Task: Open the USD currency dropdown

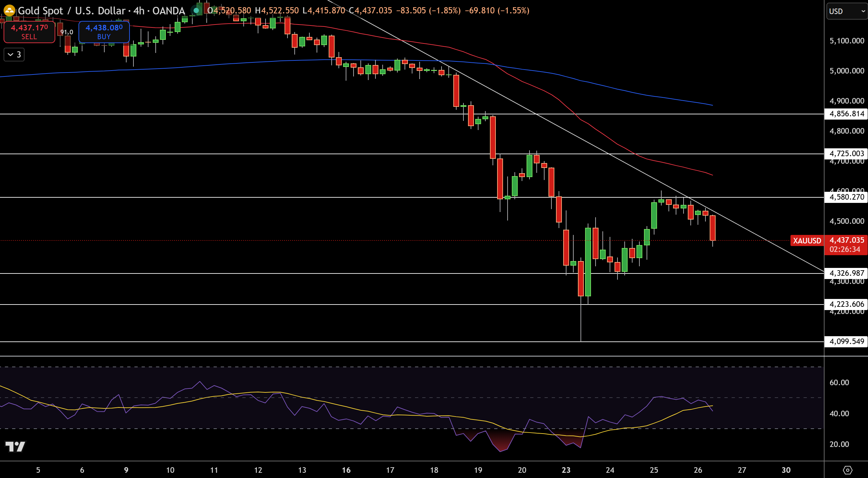Action: point(847,11)
